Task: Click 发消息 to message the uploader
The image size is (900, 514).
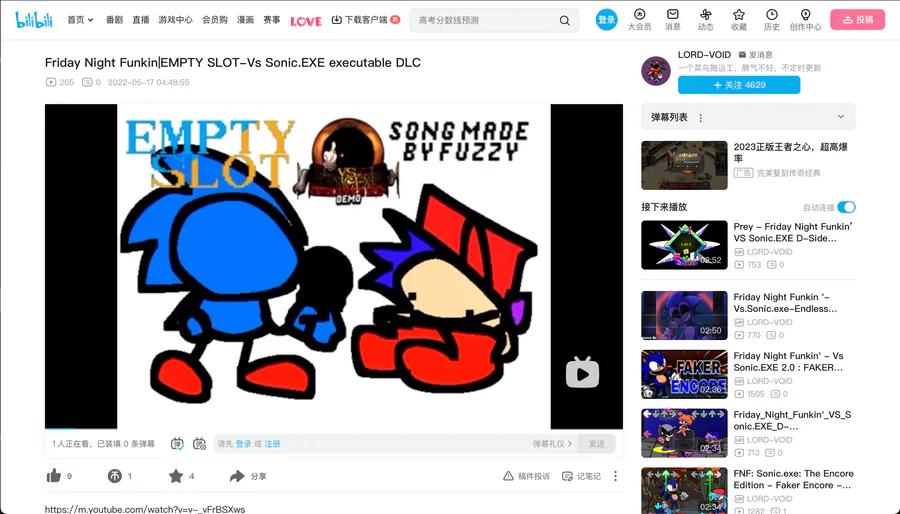Action: tap(755, 54)
